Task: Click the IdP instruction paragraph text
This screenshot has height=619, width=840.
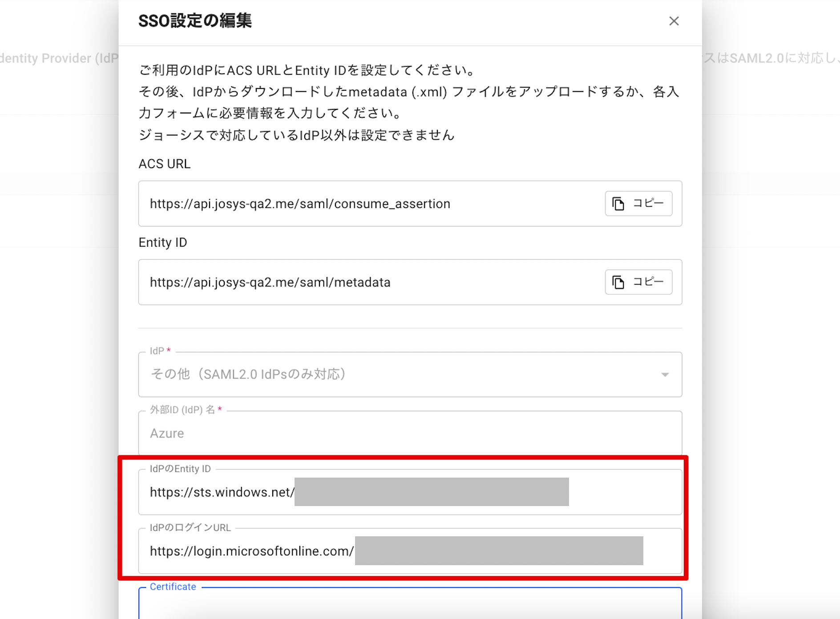Action: point(409,102)
